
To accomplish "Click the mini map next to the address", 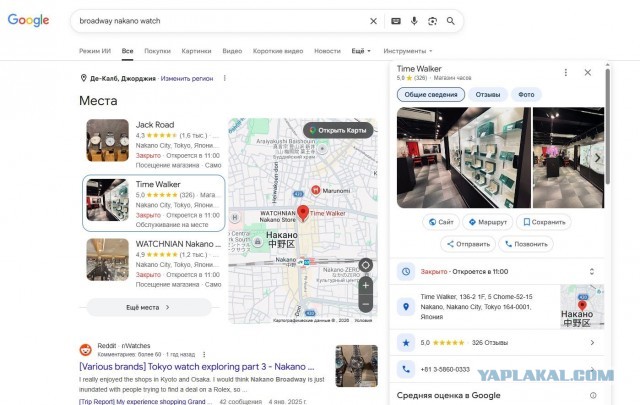I will (x=582, y=307).
